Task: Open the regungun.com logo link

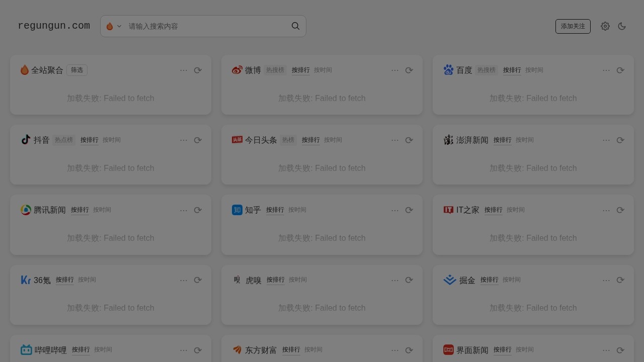Action: 54,26
